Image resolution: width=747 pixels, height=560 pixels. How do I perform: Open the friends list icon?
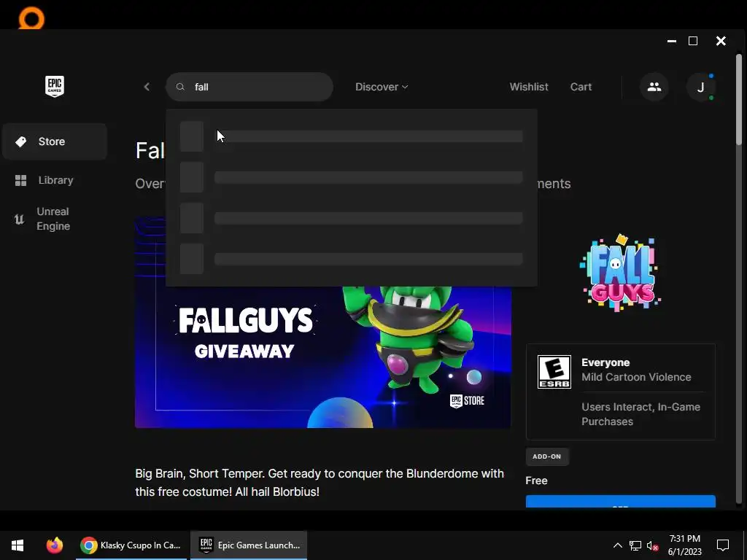pos(654,87)
